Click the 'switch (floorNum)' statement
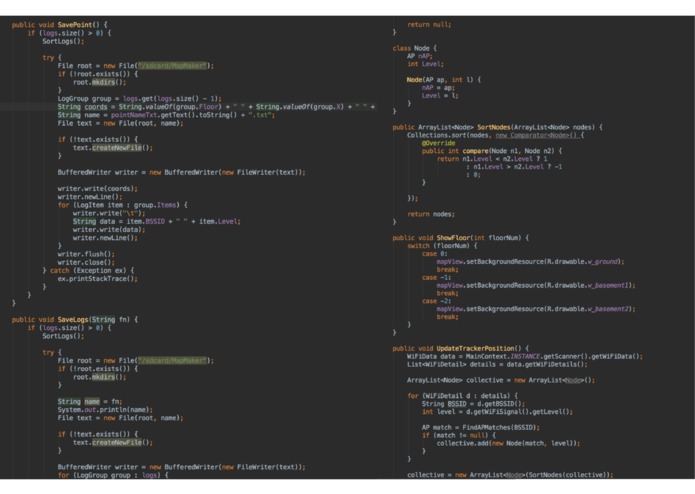 [442, 246]
